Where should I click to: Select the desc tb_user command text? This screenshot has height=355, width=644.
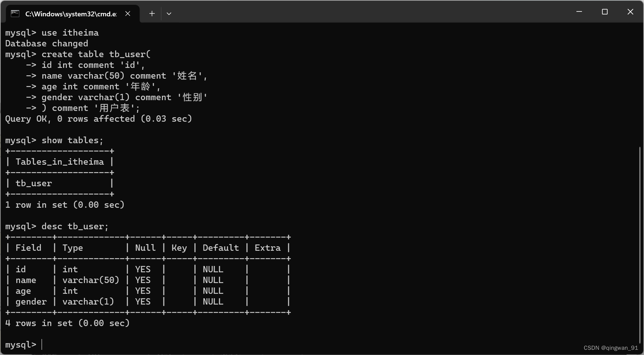[x=74, y=226]
